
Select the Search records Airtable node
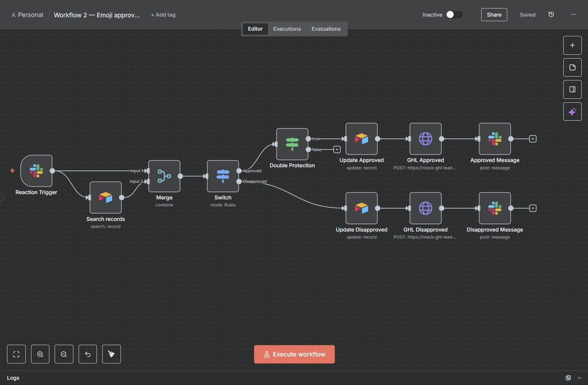106,198
